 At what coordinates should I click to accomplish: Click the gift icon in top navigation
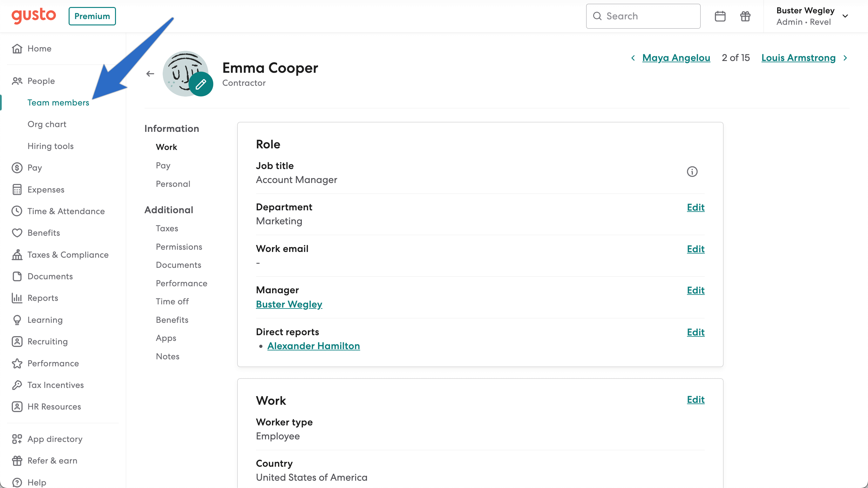pos(745,16)
